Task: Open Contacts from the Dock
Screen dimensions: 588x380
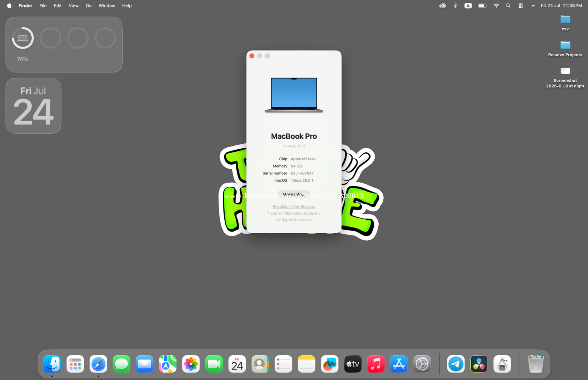Action: [260, 364]
